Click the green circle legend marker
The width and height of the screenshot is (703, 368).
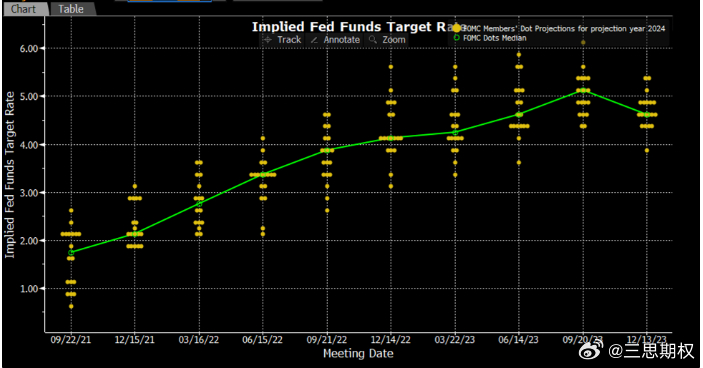click(x=456, y=38)
